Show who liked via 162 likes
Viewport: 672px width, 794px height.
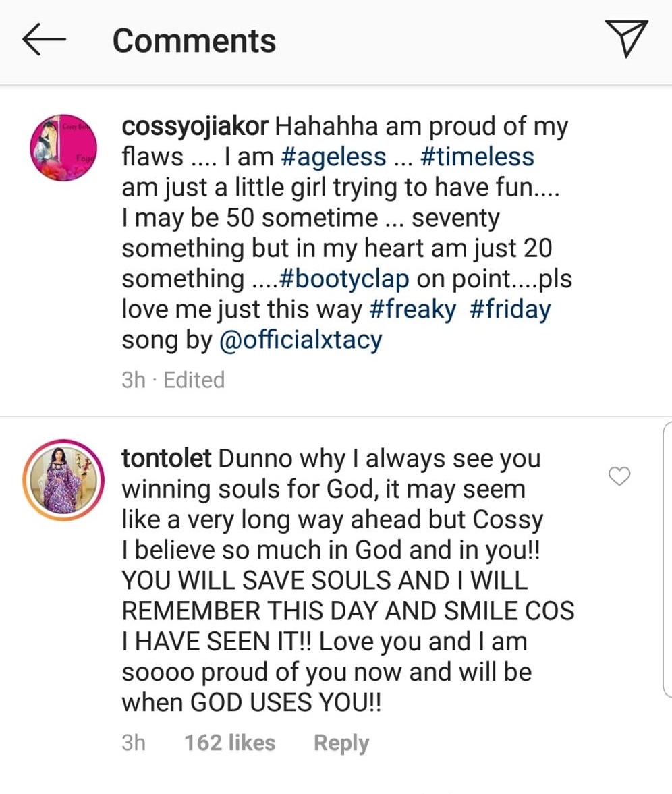[229, 743]
